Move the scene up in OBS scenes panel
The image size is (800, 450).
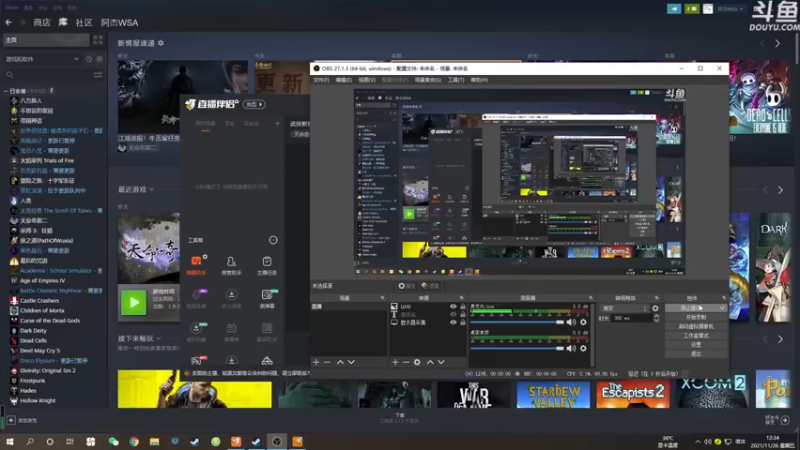[340, 362]
